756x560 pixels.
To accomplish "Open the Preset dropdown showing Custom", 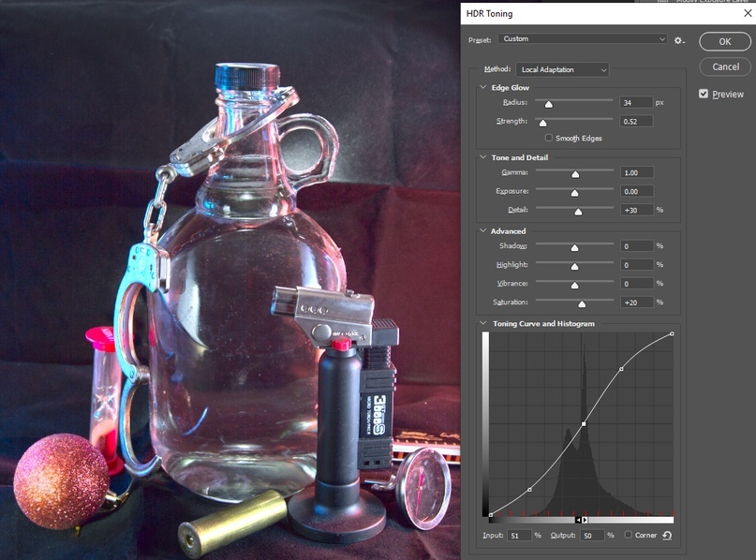I will (583, 39).
